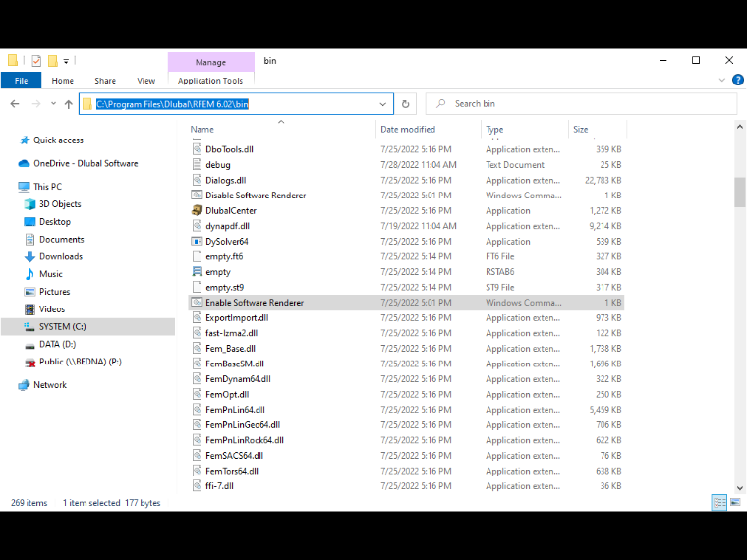The height and width of the screenshot is (560, 747).
Task: Select the file 'empty.st9'
Action: point(406,287)
